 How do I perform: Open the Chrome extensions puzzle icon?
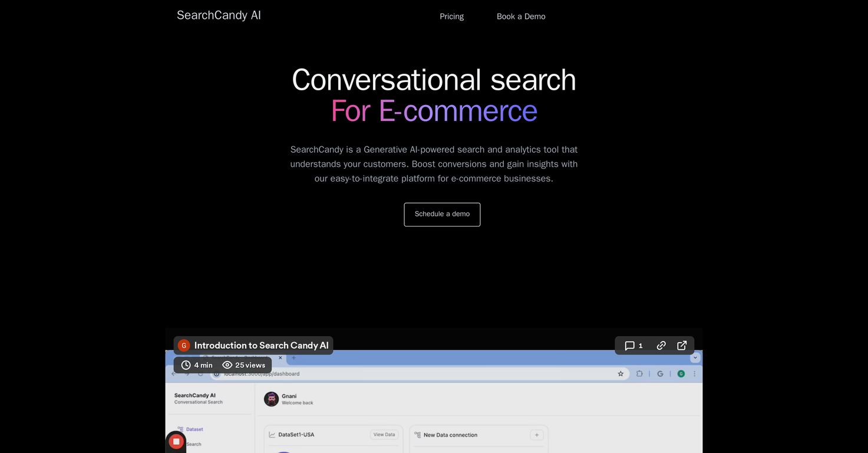tap(639, 373)
